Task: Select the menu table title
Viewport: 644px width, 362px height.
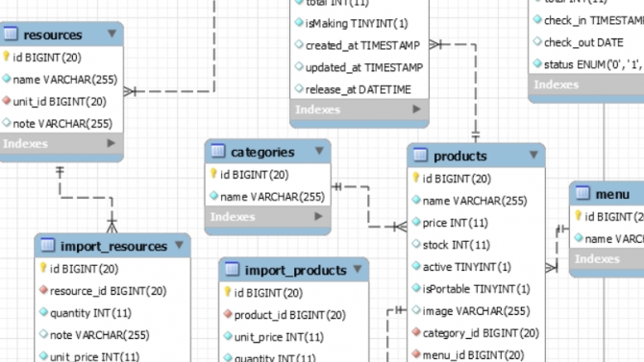Action: coord(612,194)
